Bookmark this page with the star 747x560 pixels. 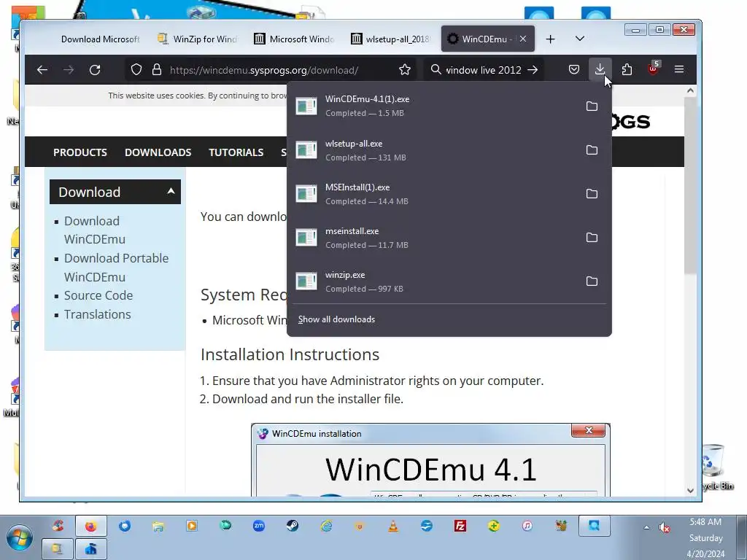[405, 70]
